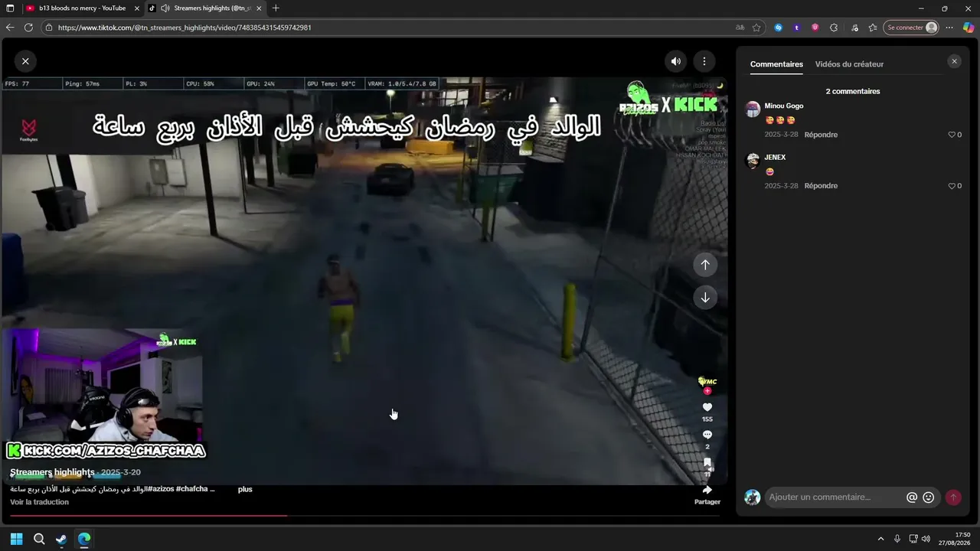Image resolution: width=980 pixels, height=551 pixels.
Task: Open JENEX's profile name
Action: pyautogui.click(x=775, y=158)
